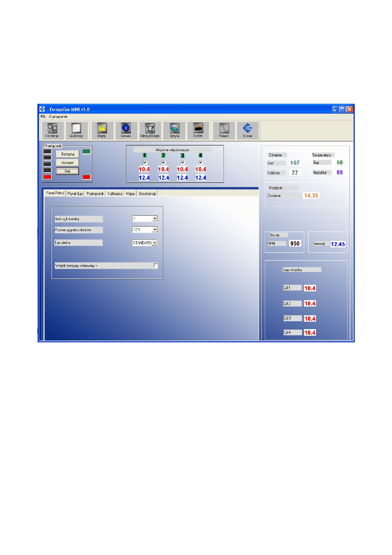Enable Wtrysk benzyny sterowany + checkbox

(x=155, y=265)
